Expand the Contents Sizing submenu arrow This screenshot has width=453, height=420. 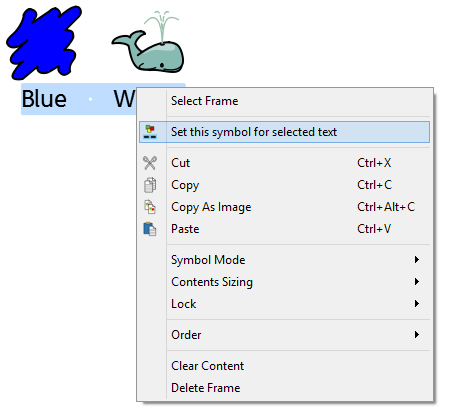(417, 282)
